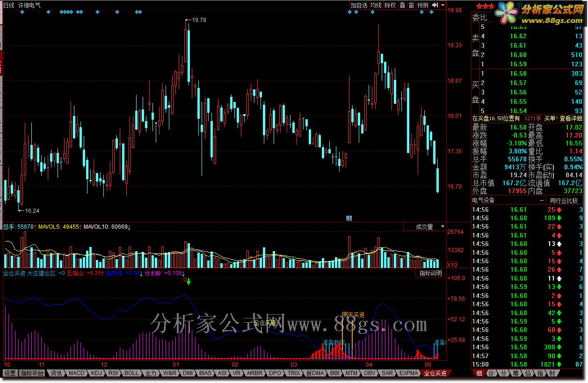The height and width of the screenshot is (383, 588).
Task: Click the 明天买进 buy signal label
Action: point(353,315)
